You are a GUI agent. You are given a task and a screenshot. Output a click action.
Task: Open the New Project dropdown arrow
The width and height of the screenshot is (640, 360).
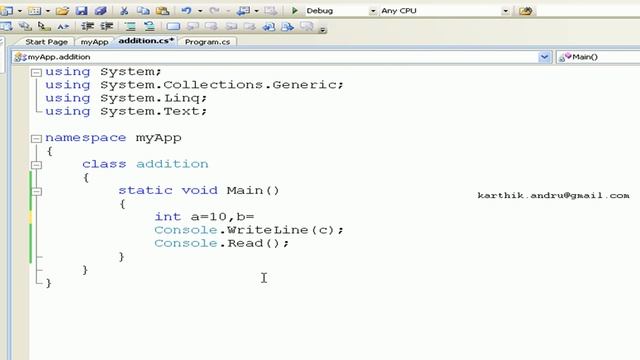pyautogui.click(x=20, y=11)
